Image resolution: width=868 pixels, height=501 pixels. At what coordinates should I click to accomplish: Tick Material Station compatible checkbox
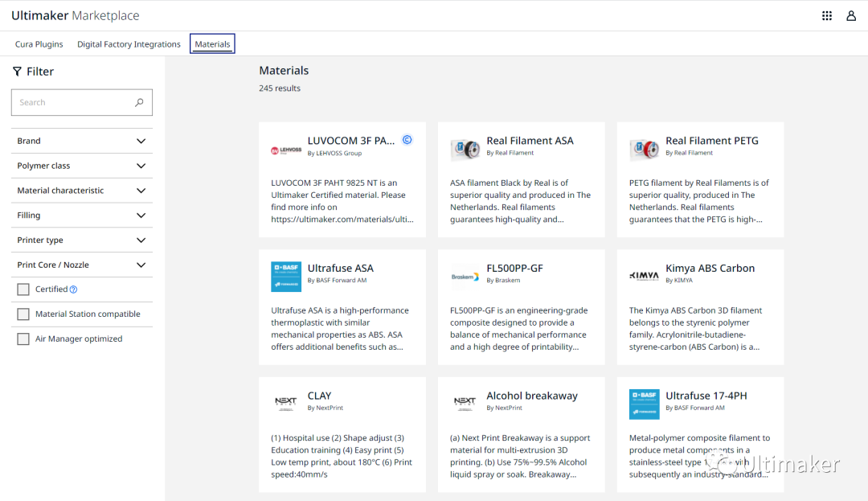[23, 314]
